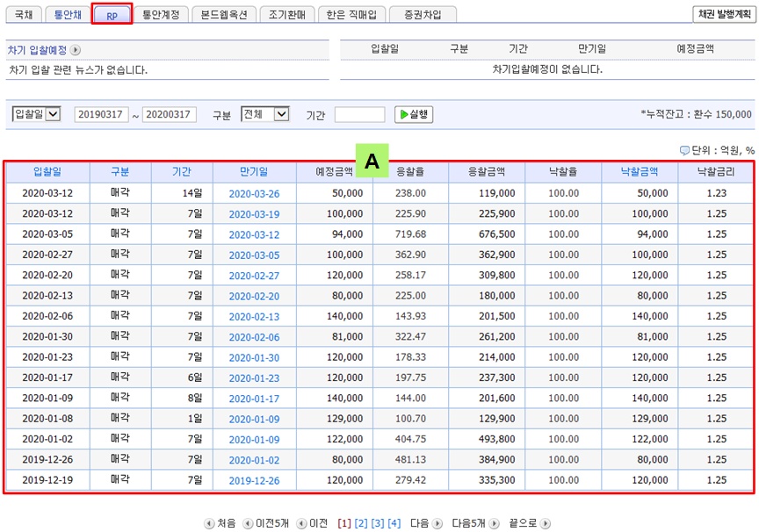Viewport: 759px width, 532px height.
Task: Open maturity date link 2020-02-27
Action: (x=254, y=275)
